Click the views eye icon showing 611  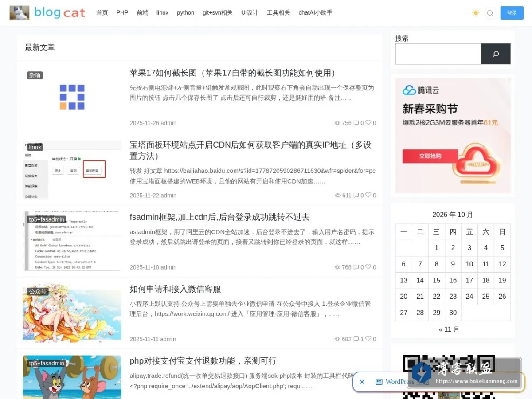pos(337,196)
